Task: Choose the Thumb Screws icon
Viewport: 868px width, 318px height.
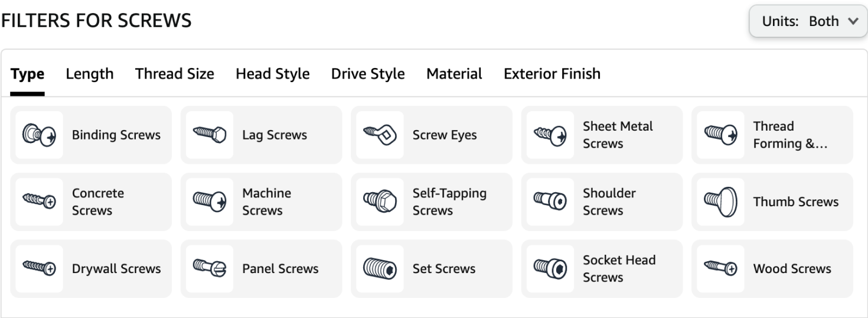Action: pyautogui.click(x=720, y=202)
